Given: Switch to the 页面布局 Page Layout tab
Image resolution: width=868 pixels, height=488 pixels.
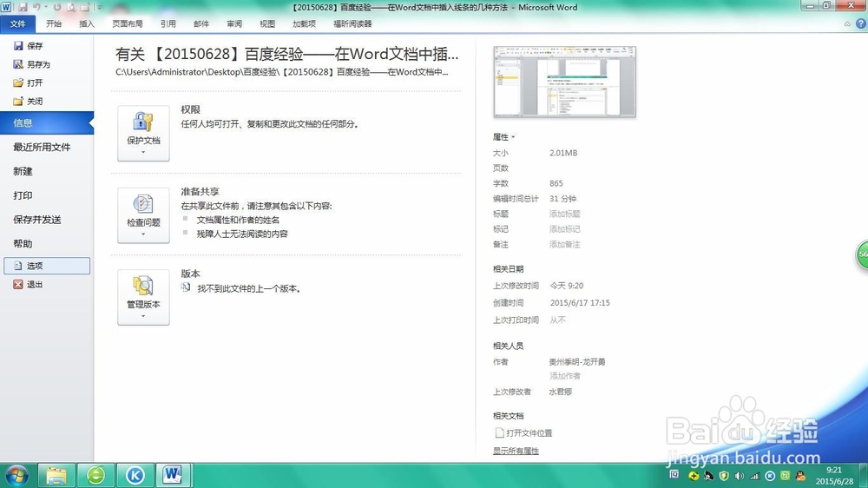Looking at the screenshot, I should point(128,23).
